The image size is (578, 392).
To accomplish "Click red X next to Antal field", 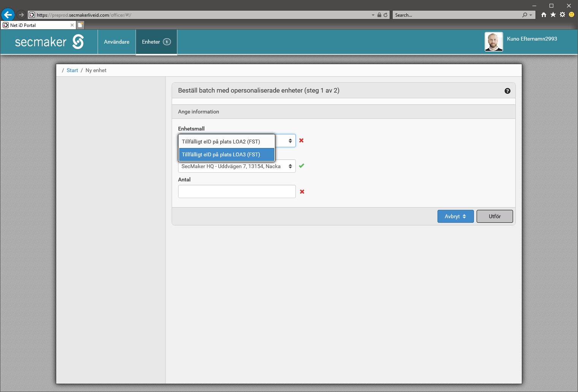I will pos(302,192).
